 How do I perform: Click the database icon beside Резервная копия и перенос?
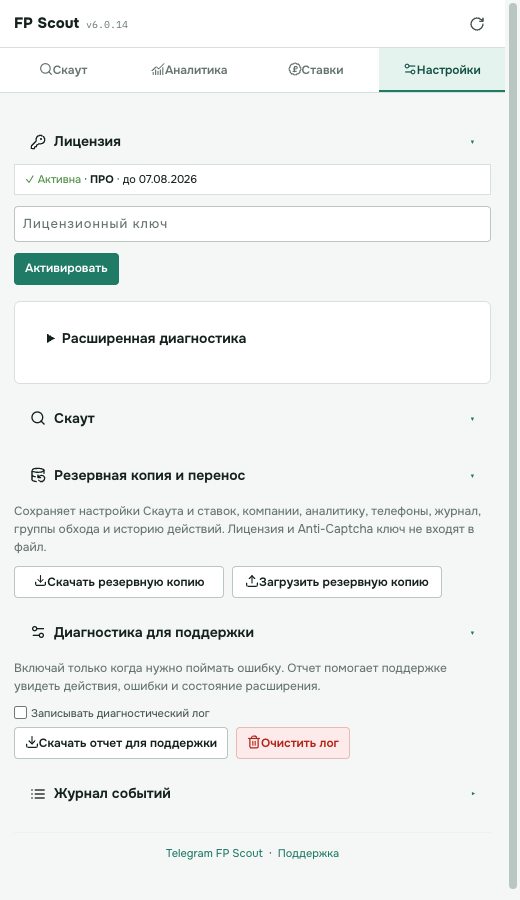click(38, 475)
